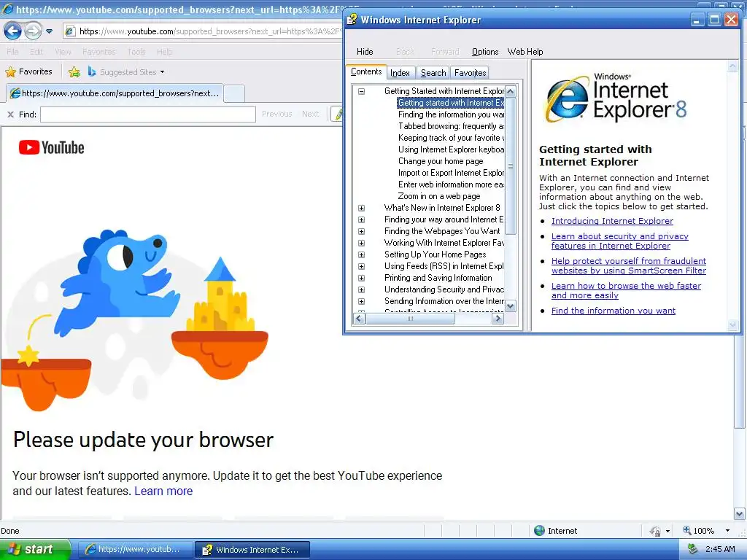This screenshot has width=747, height=560.
Task: Select the Contents tab
Action: (x=366, y=71)
